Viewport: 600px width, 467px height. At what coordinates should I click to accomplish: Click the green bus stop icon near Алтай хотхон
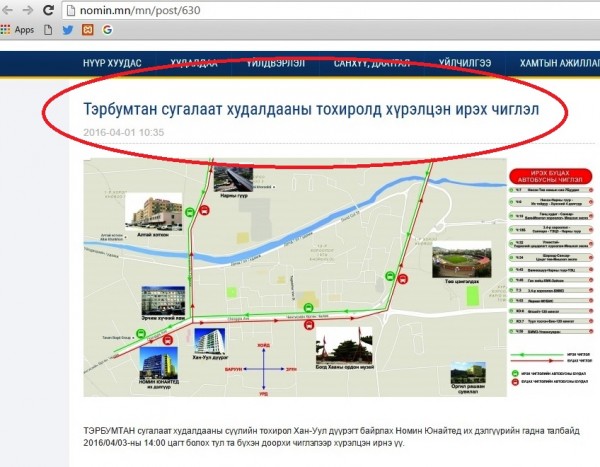(x=190, y=212)
